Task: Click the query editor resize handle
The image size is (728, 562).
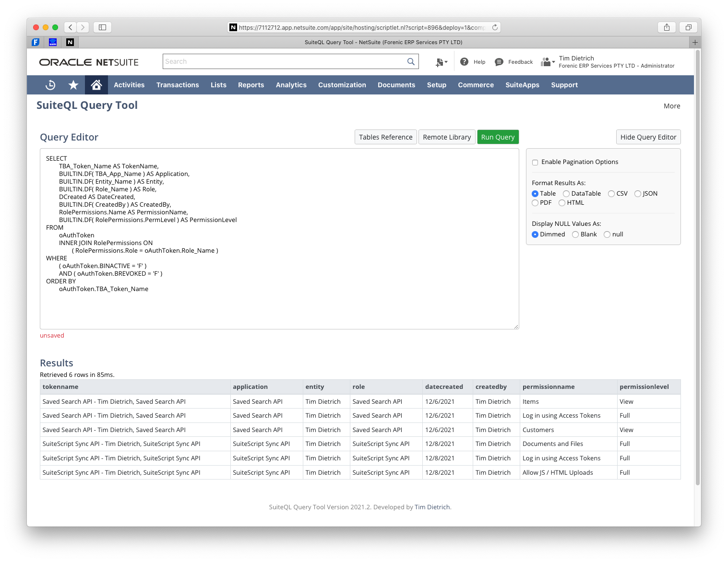Action: (x=516, y=326)
